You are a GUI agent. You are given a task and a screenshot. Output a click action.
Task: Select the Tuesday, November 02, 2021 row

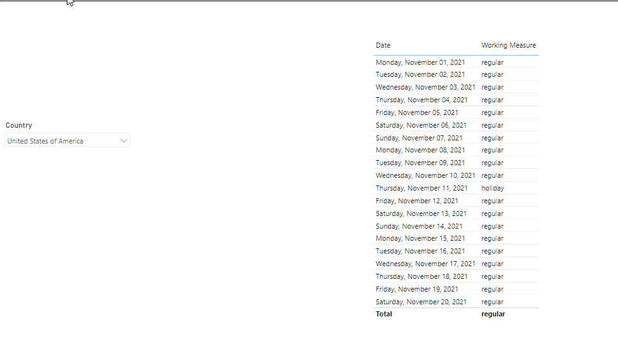(x=456, y=74)
